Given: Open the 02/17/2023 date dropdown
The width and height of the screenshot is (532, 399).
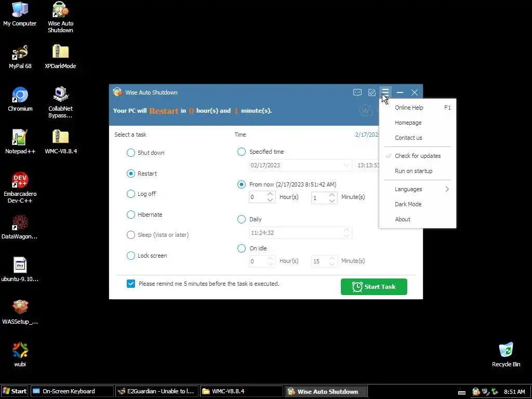Looking at the screenshot, I should click(346, 165).
